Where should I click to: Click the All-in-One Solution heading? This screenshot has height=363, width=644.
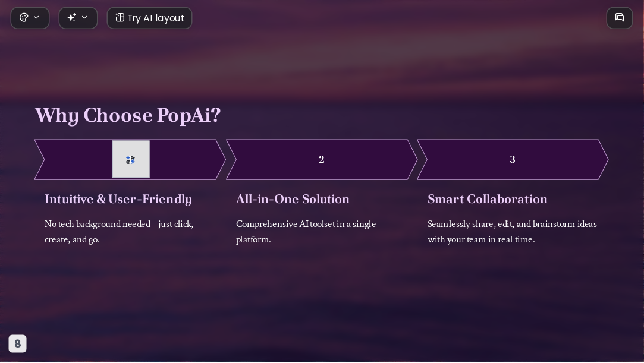pyautogui.click(x=293, y=200)
